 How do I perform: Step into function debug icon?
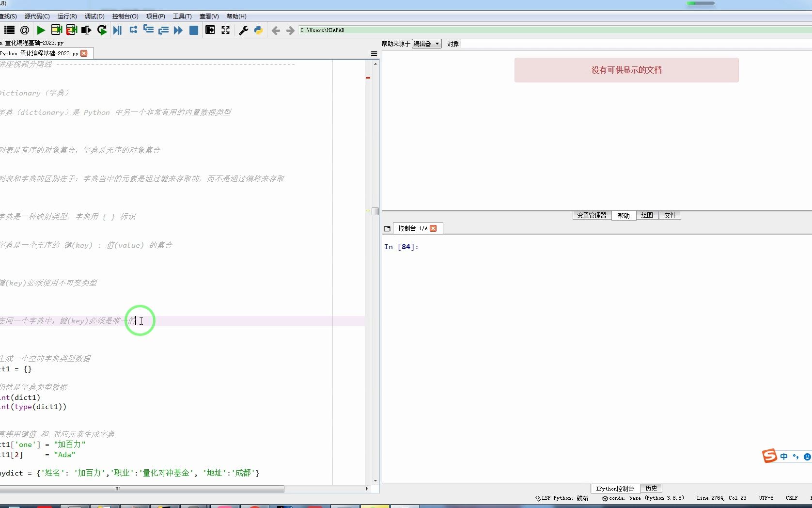tap(148, 30)
